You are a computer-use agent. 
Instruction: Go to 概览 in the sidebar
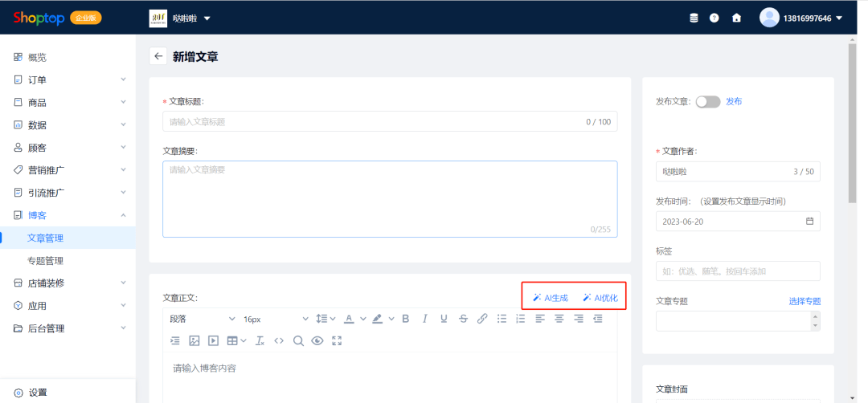(x=37, y=57)
